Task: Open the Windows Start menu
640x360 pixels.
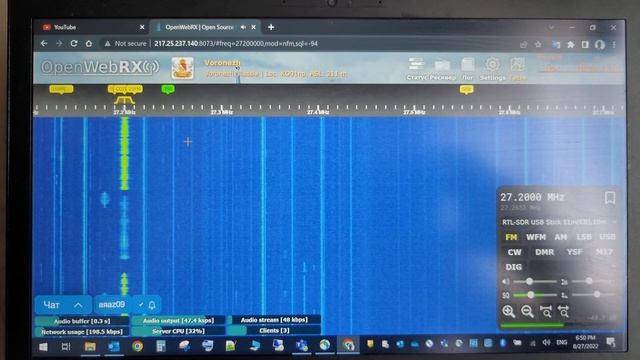Action: [x=43, y=347]
